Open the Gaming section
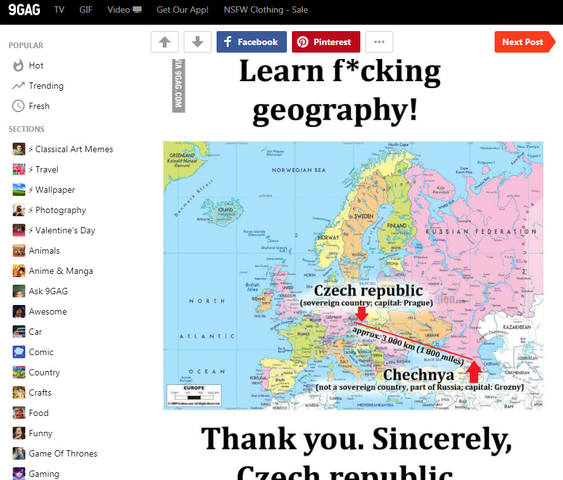 pos(44,474)
